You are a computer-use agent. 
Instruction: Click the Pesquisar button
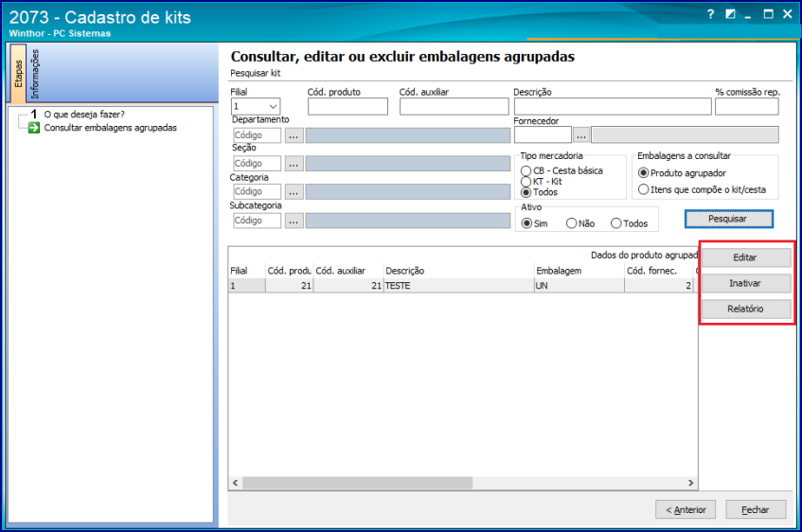coord(729,219)
